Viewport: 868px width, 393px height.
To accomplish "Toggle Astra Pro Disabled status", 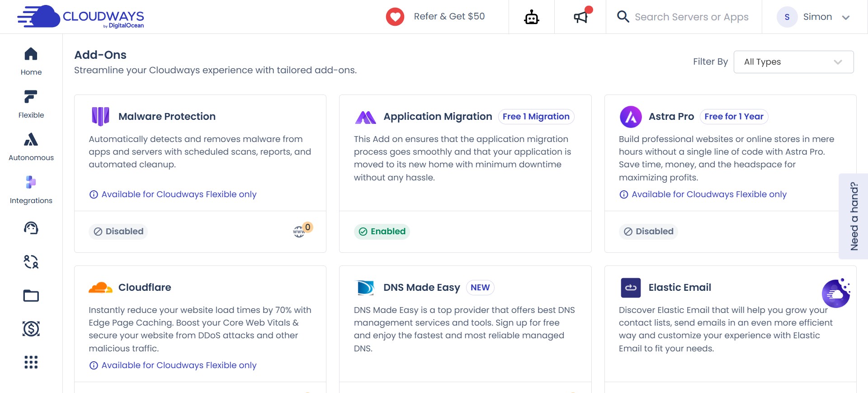I will pyautogui.click(x=648, y=232).
